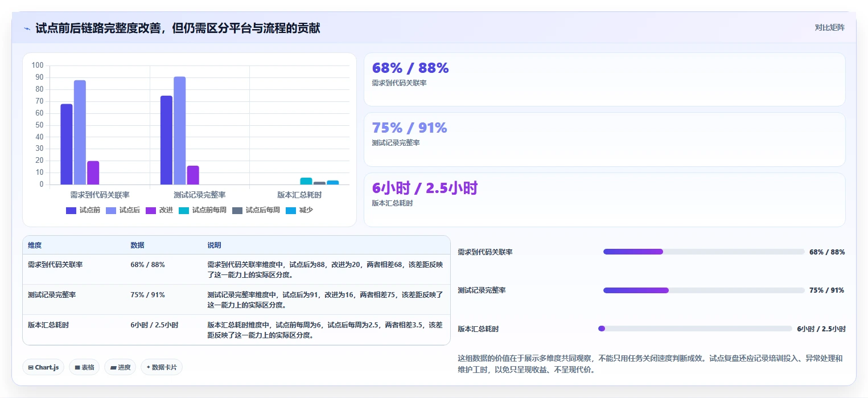Click the 改进 bar for 测试记录完整率
This screenshot has height=398, width=868.
(x=193, y=175)
